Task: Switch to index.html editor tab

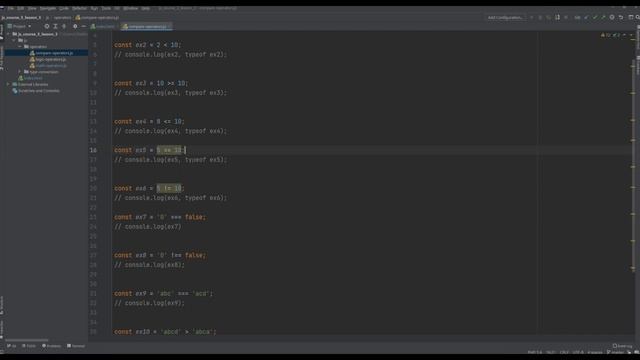Action: click(x=103, y=26)
